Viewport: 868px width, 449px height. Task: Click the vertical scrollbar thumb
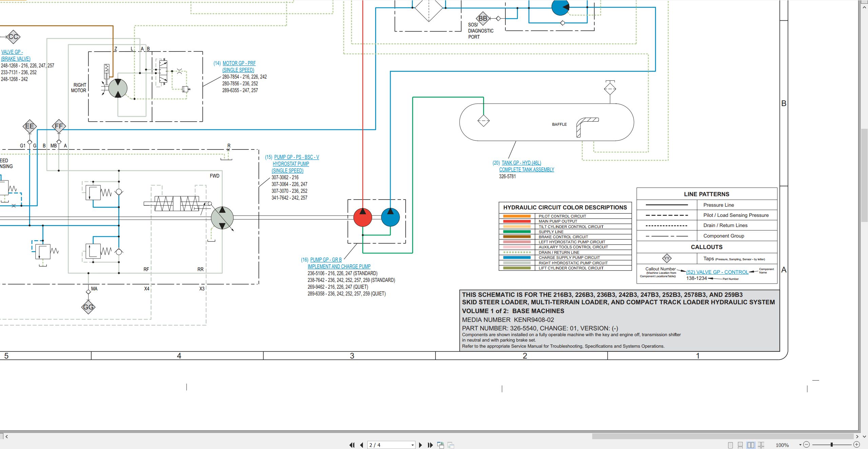[864, 175]
